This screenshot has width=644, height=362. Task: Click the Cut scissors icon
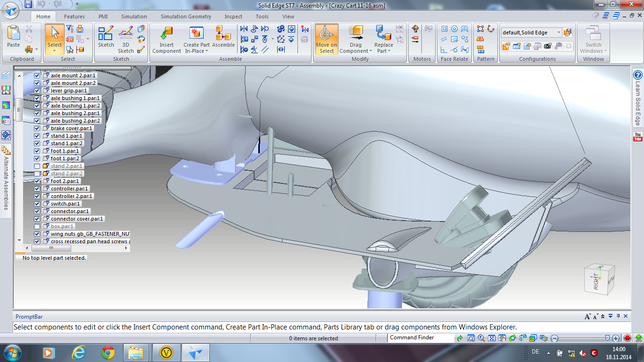29,29
